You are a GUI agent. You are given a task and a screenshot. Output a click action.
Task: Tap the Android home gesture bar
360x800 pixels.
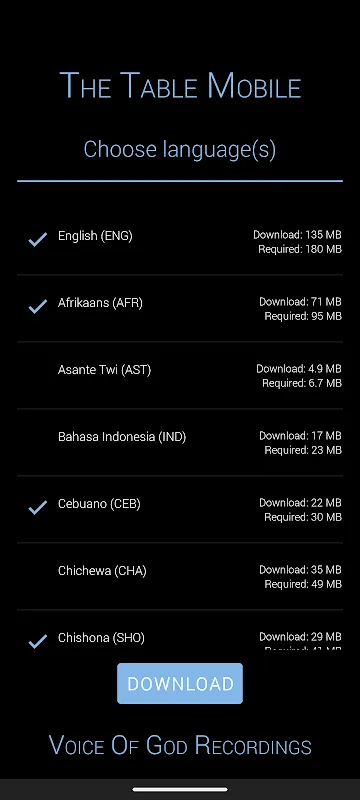180,790
